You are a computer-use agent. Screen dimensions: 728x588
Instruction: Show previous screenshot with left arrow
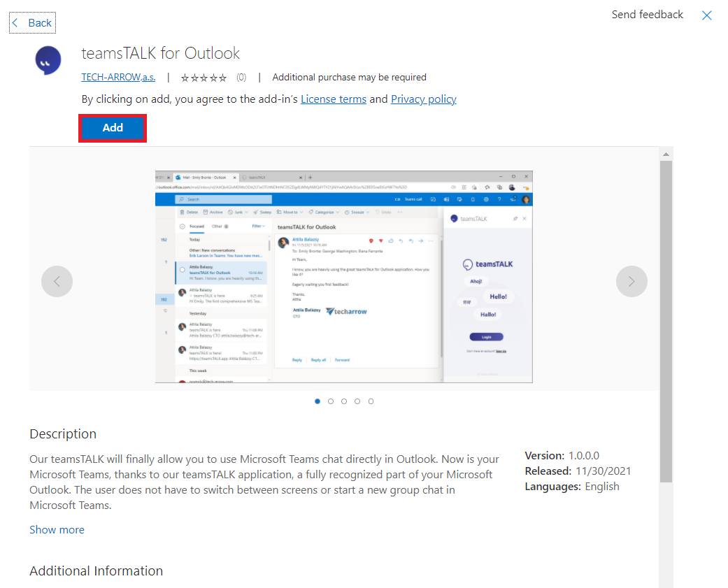tap(57, 282)
